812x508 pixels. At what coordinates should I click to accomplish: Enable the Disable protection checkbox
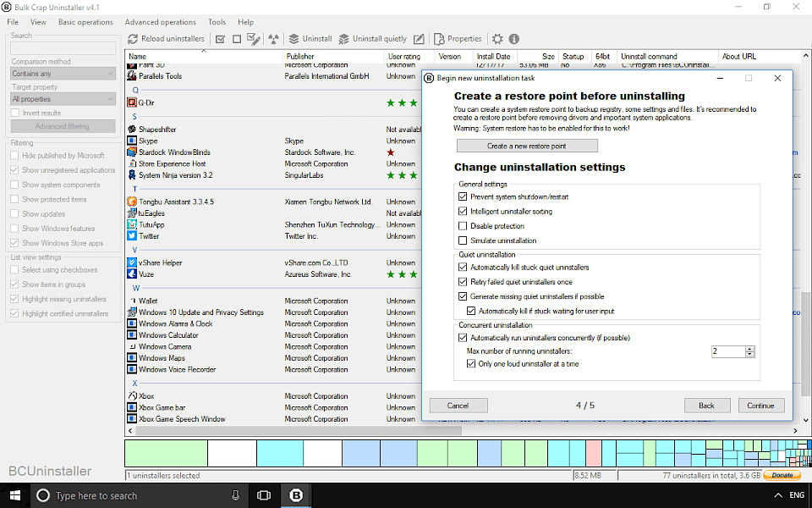point(463,225)
